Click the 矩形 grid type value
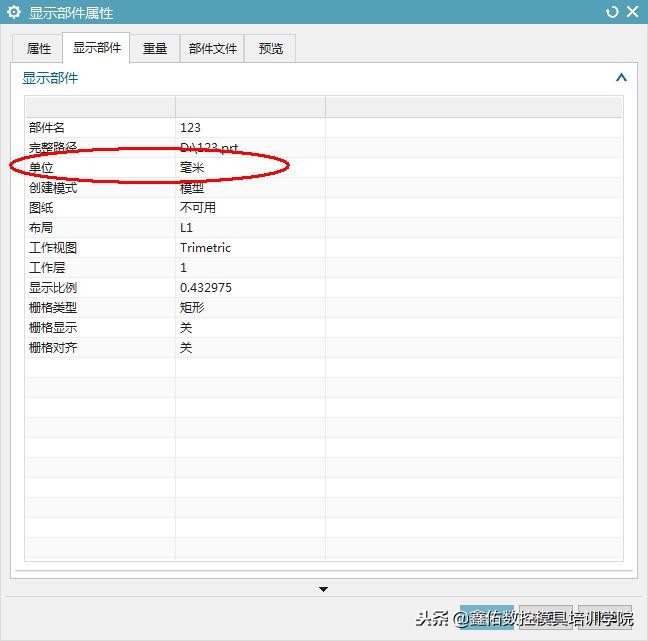The height and width of the screenshot is (641, 648). coord(192,307)
